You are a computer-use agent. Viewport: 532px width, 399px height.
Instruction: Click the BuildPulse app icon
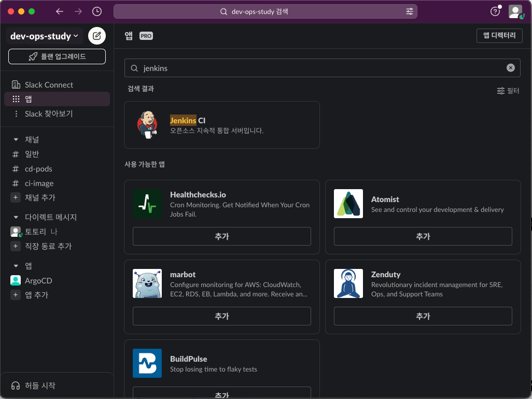(x=147, y=363)
